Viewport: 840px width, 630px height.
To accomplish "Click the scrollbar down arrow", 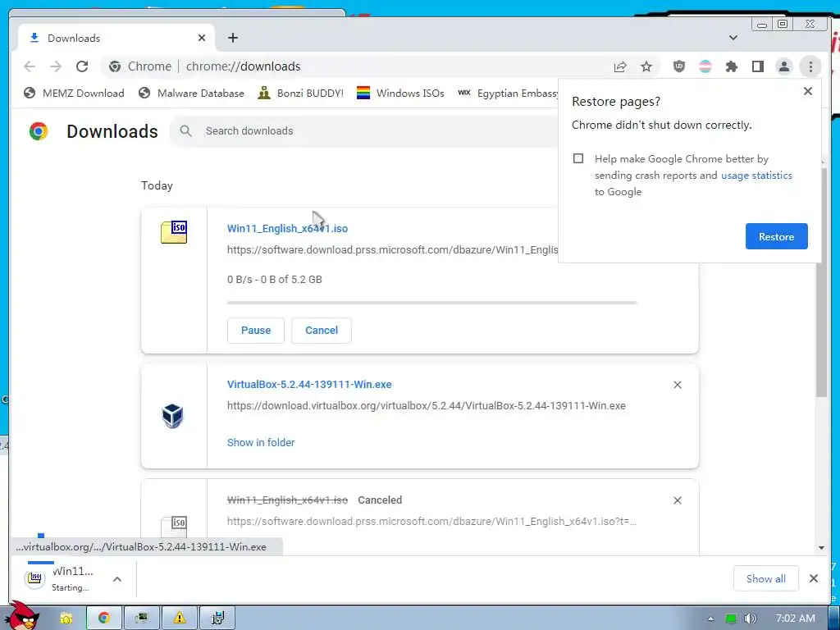I will [x=821, y=548].
